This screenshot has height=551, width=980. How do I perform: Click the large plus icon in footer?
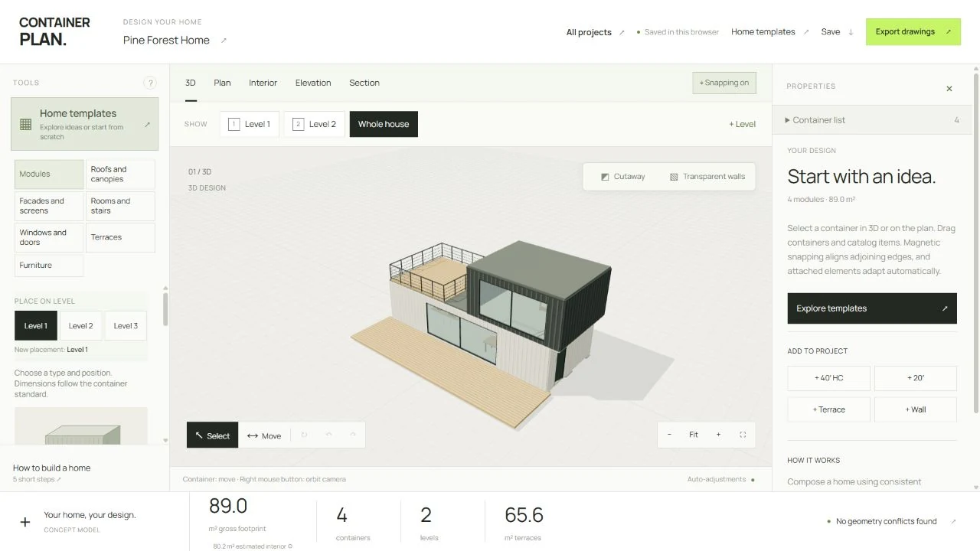click(x=25, y=522)
